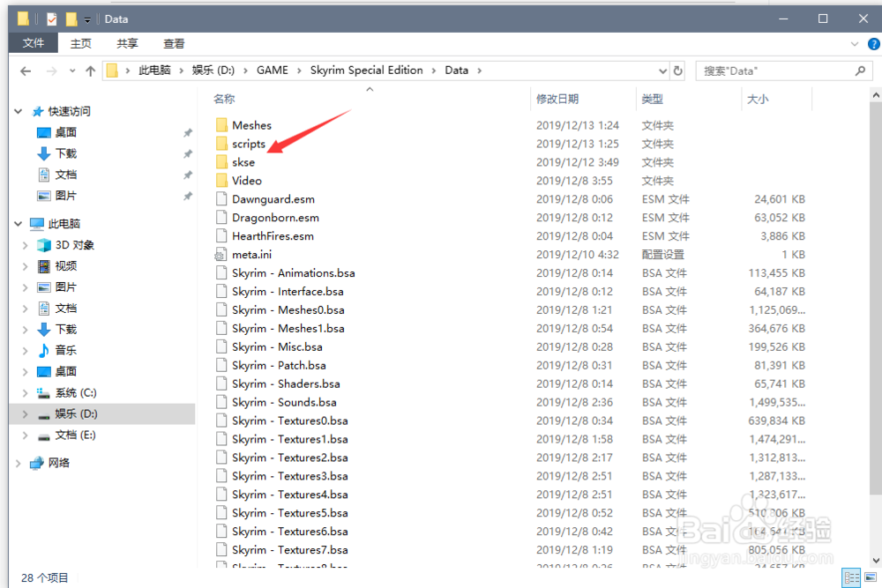Screen dimensions: 882x588
Task: Select Skyrim - Misc.bsa file icon
Action: tap(221, 346)
